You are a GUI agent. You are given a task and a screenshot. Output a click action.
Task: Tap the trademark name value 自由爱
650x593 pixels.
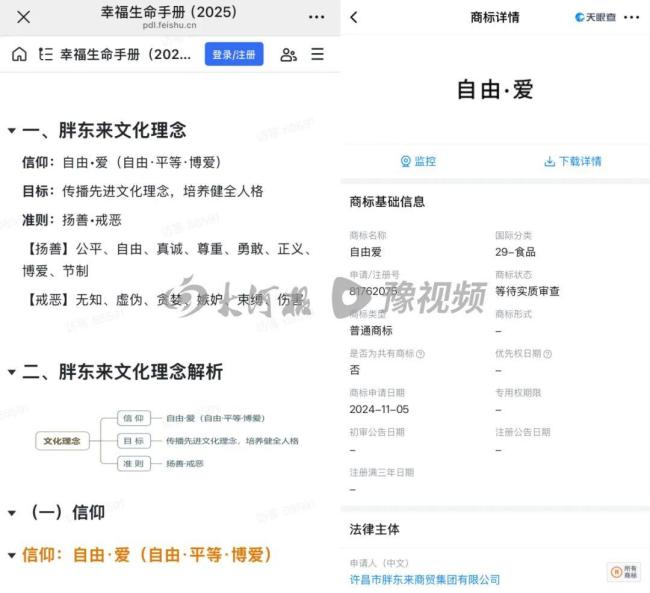tap(366, 252)
